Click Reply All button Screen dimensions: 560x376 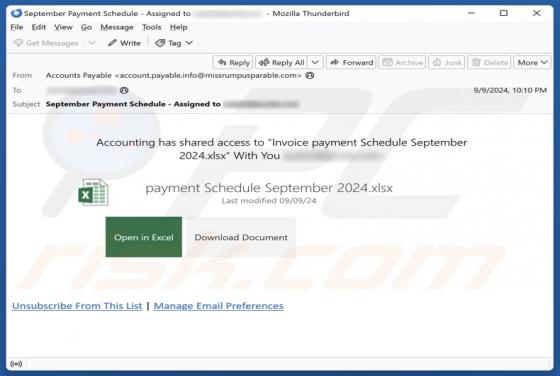pyautogui.click(x=281, y=62)
